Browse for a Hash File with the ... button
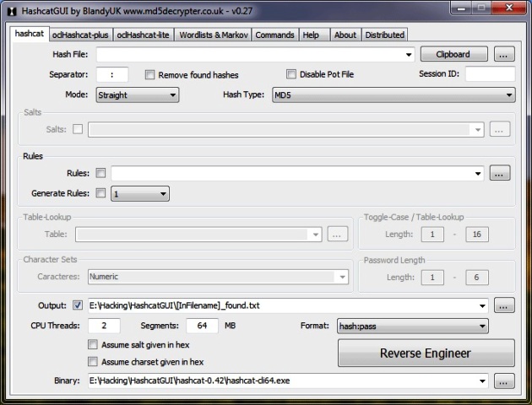 [x=504, y=54]
